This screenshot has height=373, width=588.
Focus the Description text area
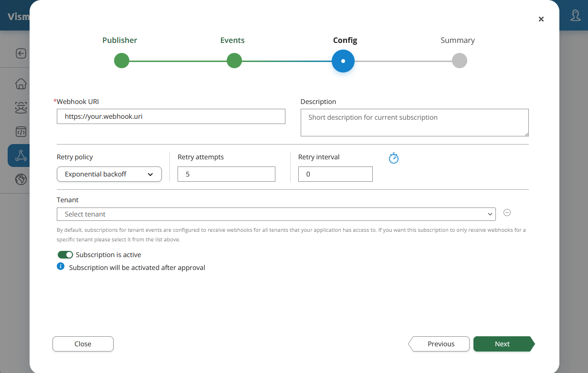tap(414, 123)
